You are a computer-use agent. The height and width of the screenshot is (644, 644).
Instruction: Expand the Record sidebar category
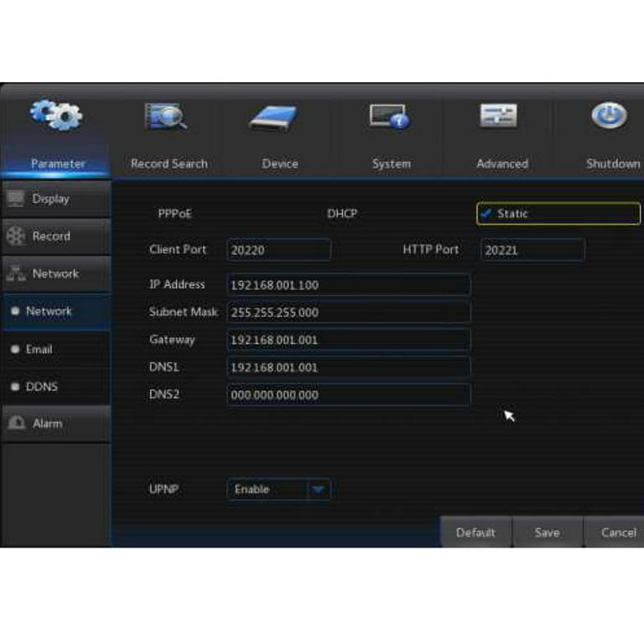pyautogui.click(x=55, y=236)
